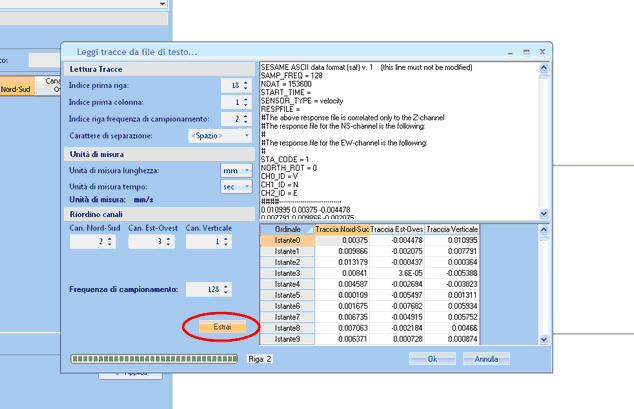Maximize the Leggi tracce dialog

(x=526, y=52)
